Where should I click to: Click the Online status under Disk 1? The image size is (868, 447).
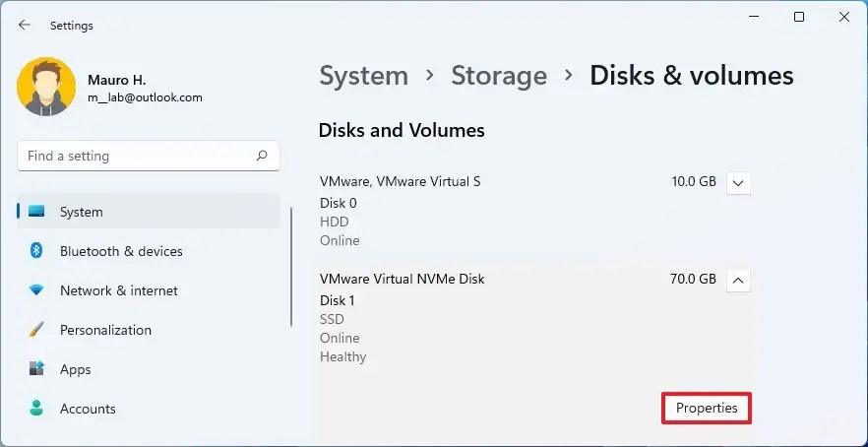tap(340, 338)
